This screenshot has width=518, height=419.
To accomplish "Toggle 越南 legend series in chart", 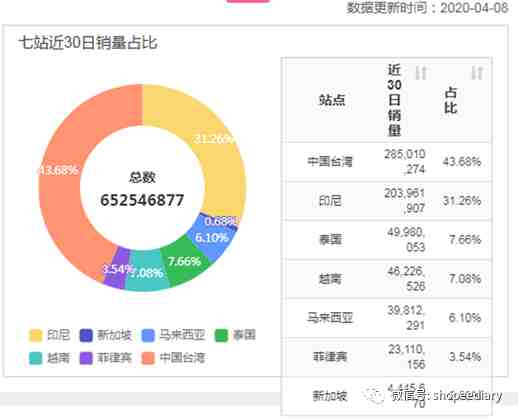I will [49, 358].
